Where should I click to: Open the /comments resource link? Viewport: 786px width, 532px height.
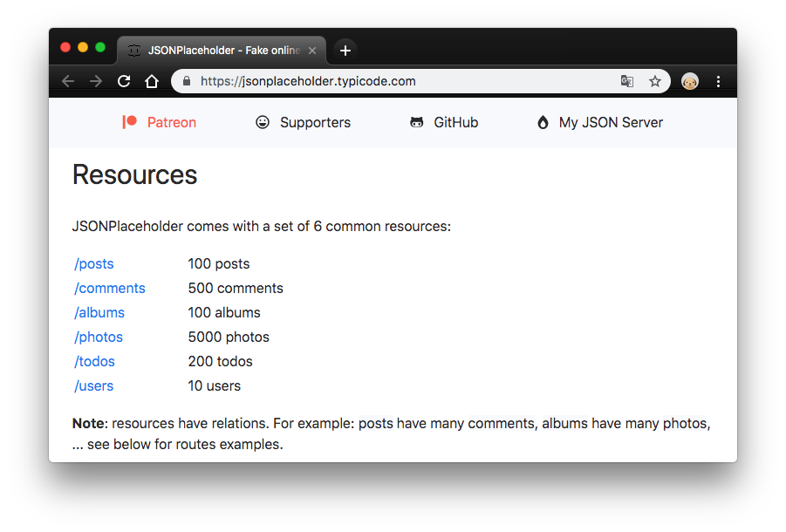click(x=110, y=288)
